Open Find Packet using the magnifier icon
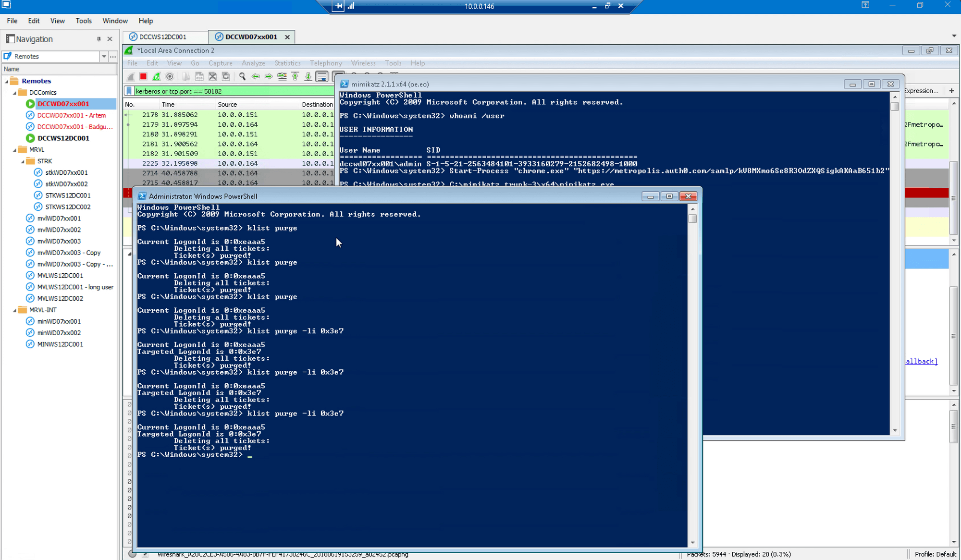The height and width of the screenshot is (560, 961). tap(242, 76)
